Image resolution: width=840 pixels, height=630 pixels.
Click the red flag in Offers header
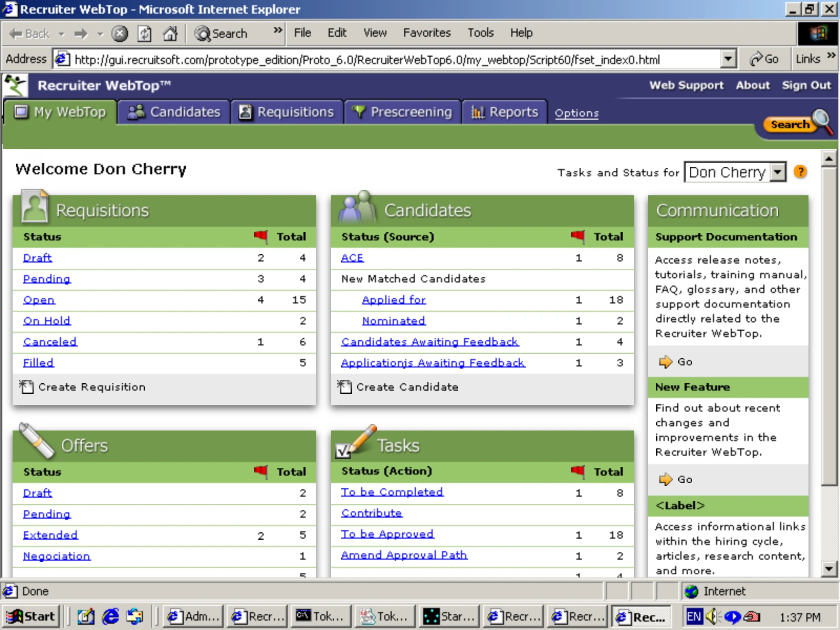[260, 471]
